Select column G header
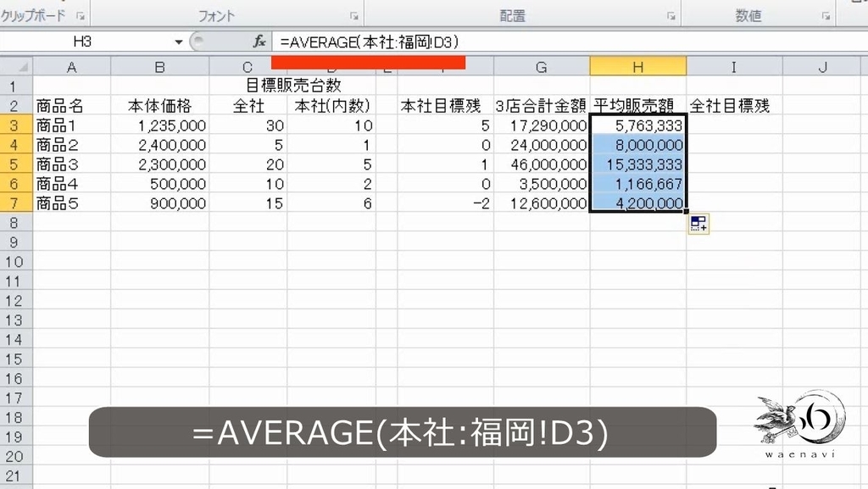 point(542,67)
